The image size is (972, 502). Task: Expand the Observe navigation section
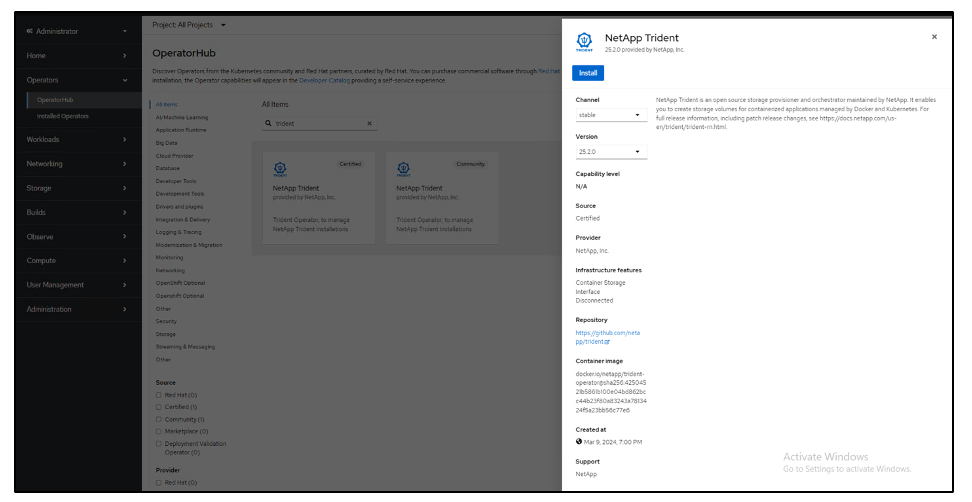77,237
